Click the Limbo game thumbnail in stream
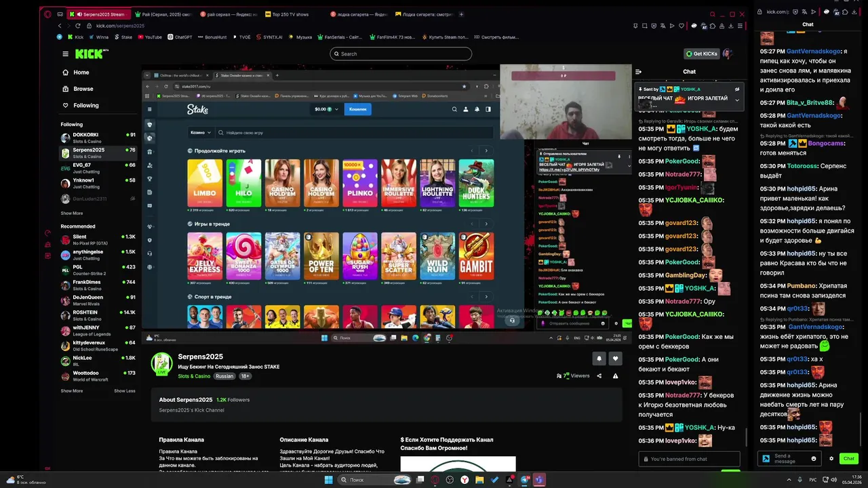 tap(205, 183)
